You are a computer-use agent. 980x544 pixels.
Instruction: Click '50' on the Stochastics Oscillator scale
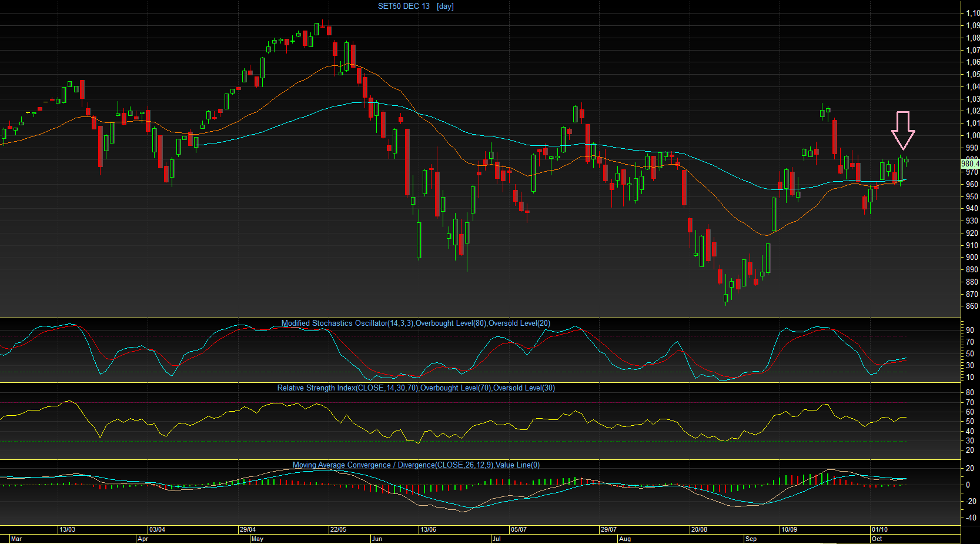(970, 353)
